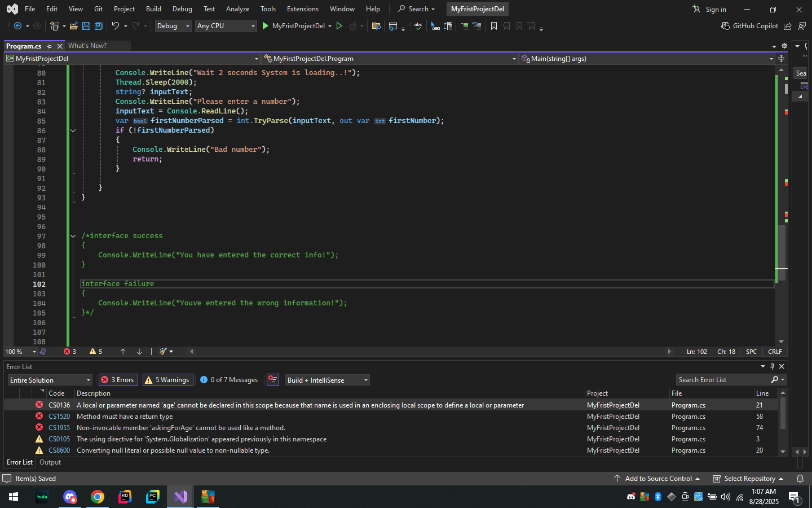Toggle the 5 Warnings filter
Screen dimensions: 812x508
(167, 380)
